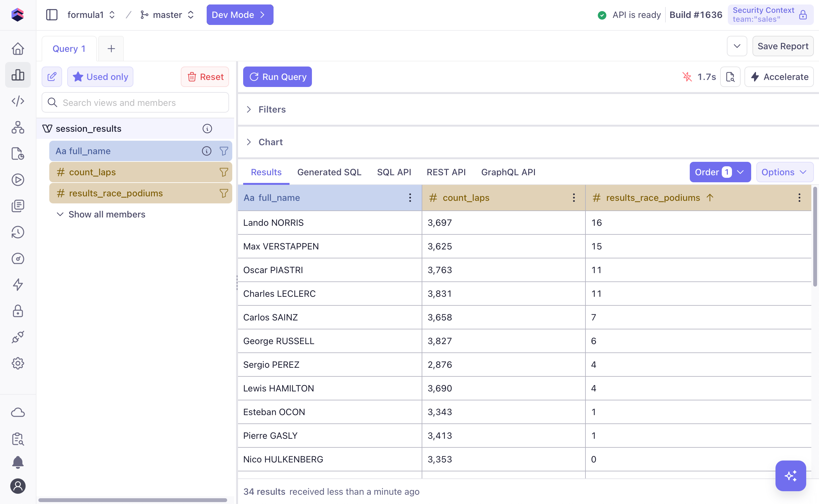Image resolution: width=819 pixels, height=504 pixels.
Task: Click the Save Report button
Action: click(782, 46)
